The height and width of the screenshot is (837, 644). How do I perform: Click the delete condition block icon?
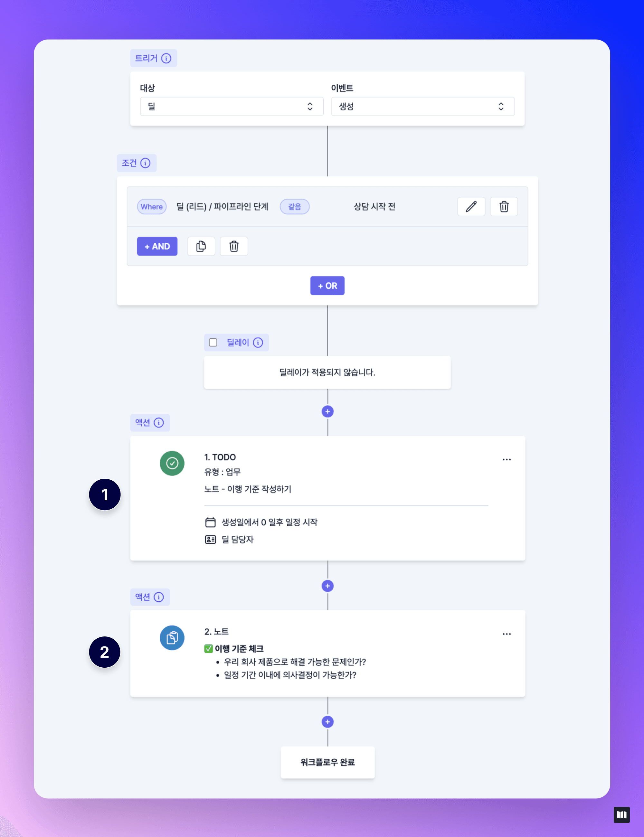pos(234,246)
